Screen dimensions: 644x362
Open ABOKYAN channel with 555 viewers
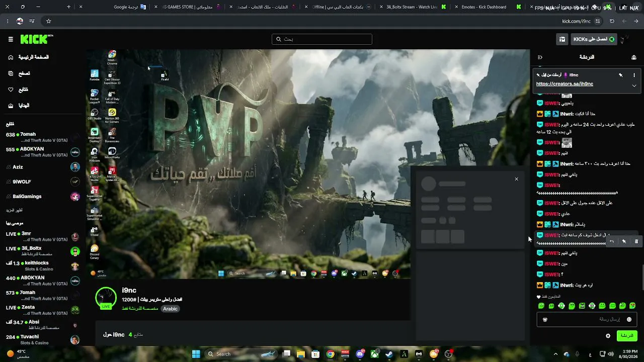[x=43, y=152]
